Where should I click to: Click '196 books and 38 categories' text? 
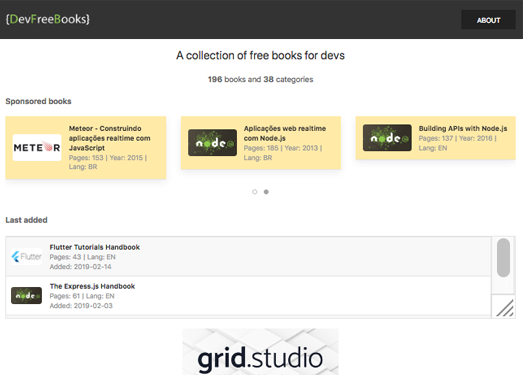coord(260,79)
